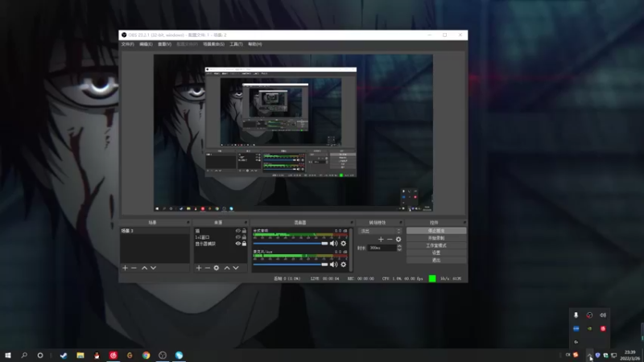Toggle lock of 显示器捕获 source
This screenshot has width=644, height=362.
pos(244,244)
